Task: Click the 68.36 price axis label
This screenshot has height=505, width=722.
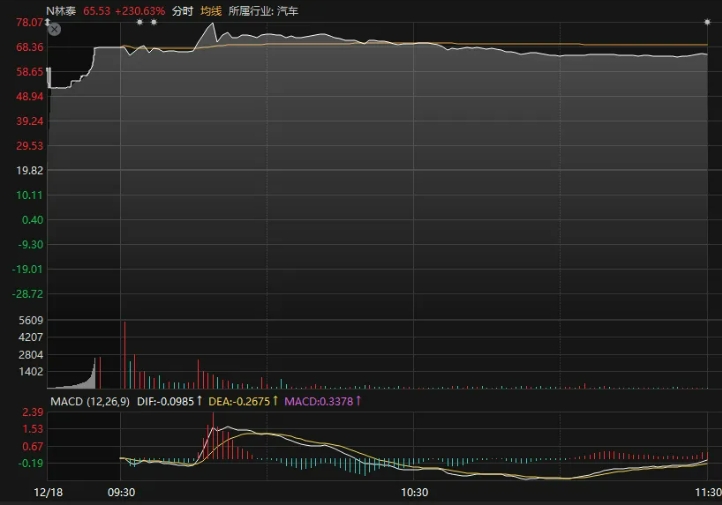Action: pos(29,47)
